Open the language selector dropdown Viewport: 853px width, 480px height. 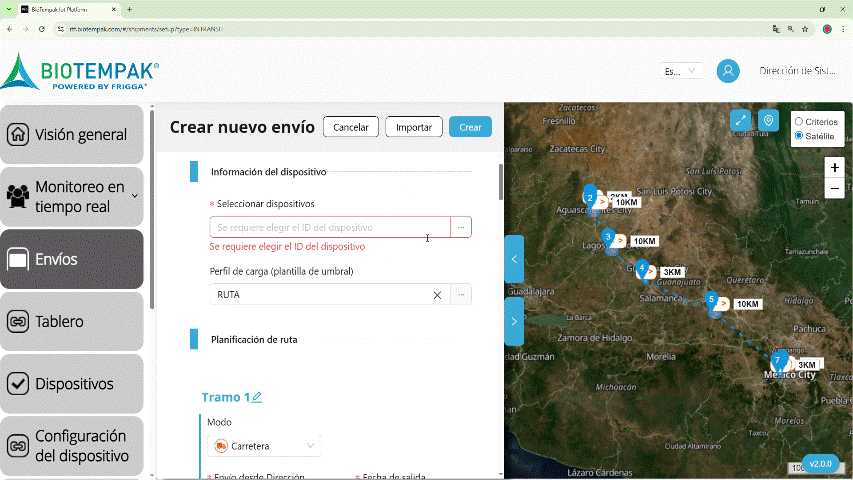[681, 71]
